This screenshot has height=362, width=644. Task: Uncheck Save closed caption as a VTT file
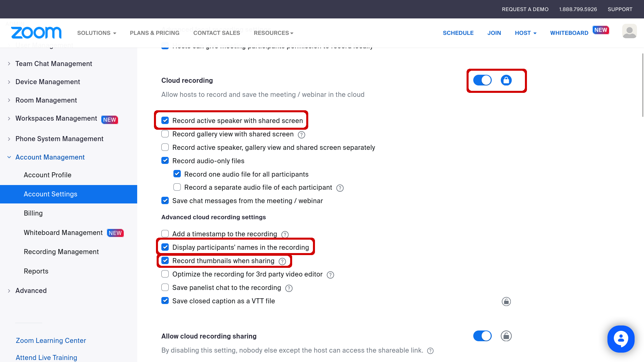click(x=165, y=301)
